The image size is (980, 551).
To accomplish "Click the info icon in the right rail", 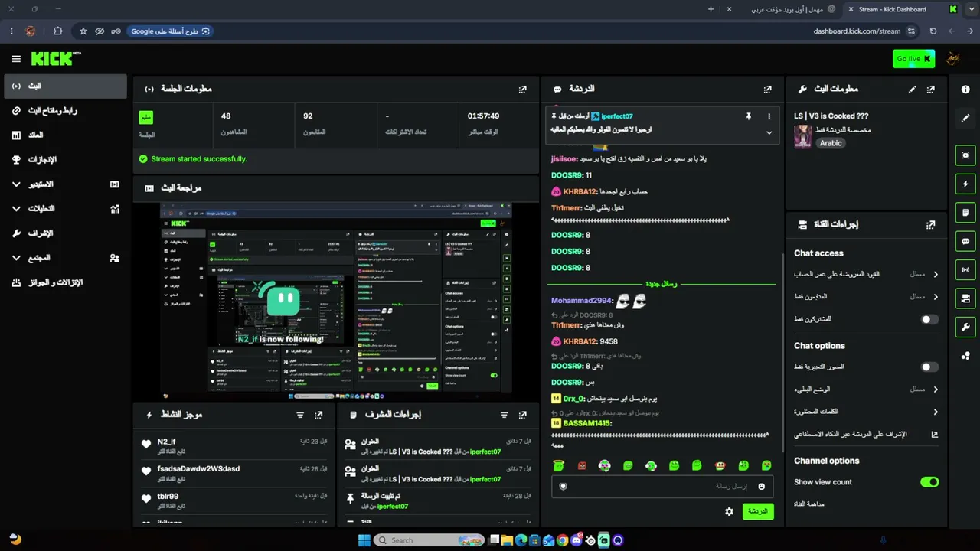I will click(965, 89).
